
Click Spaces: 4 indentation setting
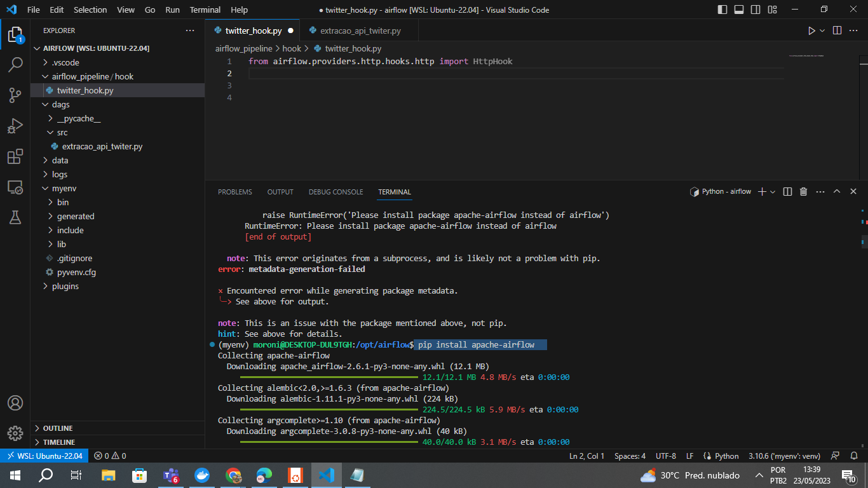[x=630, y=456]
